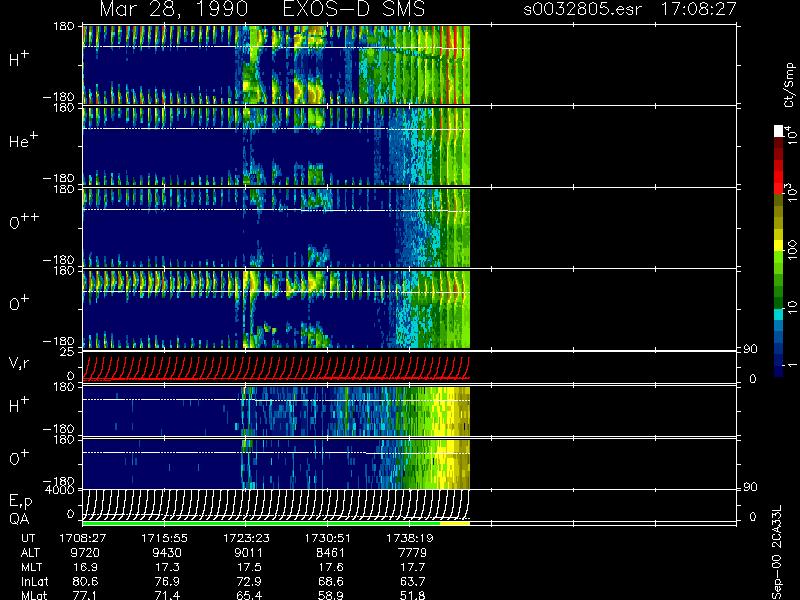Click the "O++" panel label
The height and width of the screenshot is (600, 800).
click(24, 221)
